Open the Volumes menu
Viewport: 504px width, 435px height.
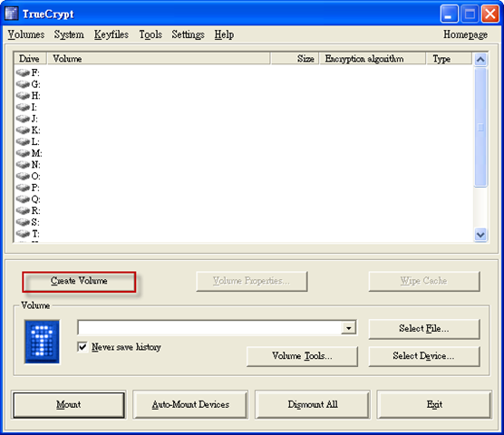click(x=26, y=34)
